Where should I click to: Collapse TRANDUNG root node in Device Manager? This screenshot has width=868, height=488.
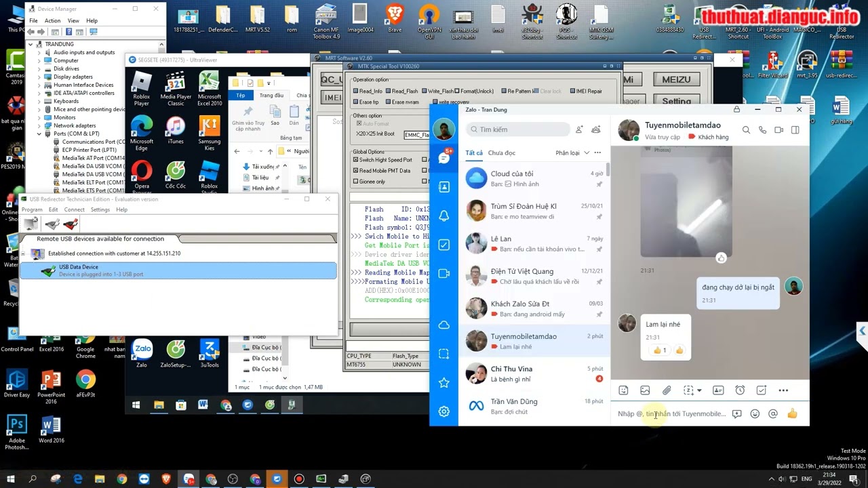pos(31,44)
